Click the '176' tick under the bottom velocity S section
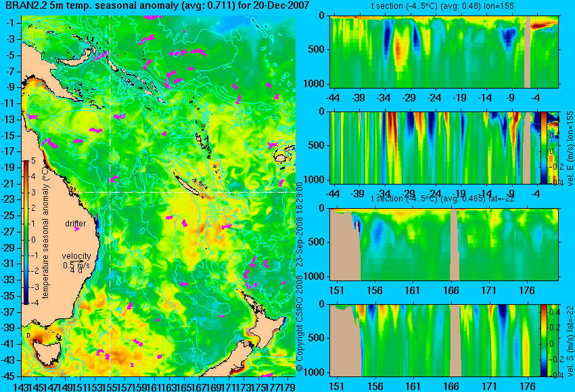The width and height of the screenshot is (575, 392). 527,387
